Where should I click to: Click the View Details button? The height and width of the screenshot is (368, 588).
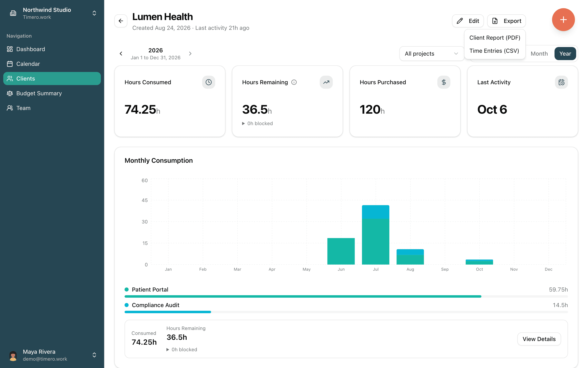pos(539,339)
